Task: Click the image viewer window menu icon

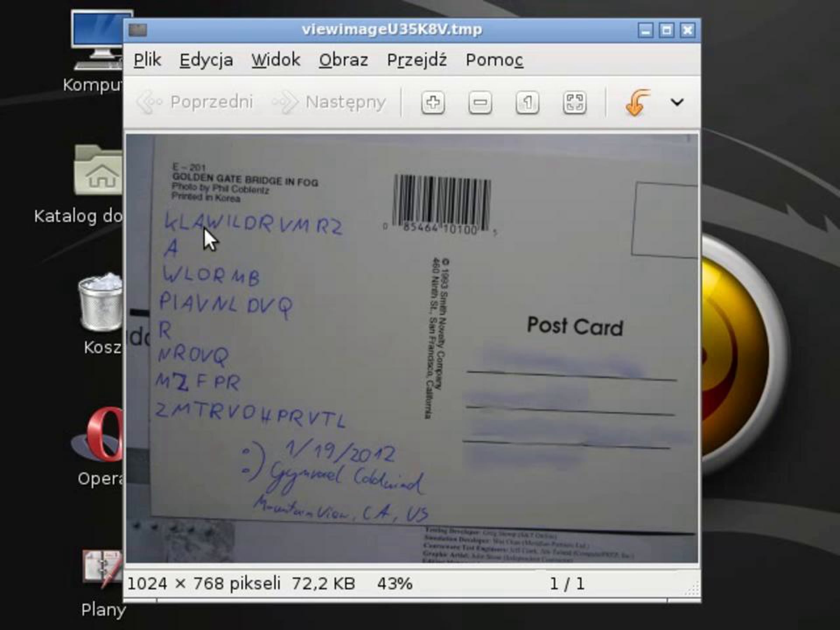Action: [x=138, y=30]
